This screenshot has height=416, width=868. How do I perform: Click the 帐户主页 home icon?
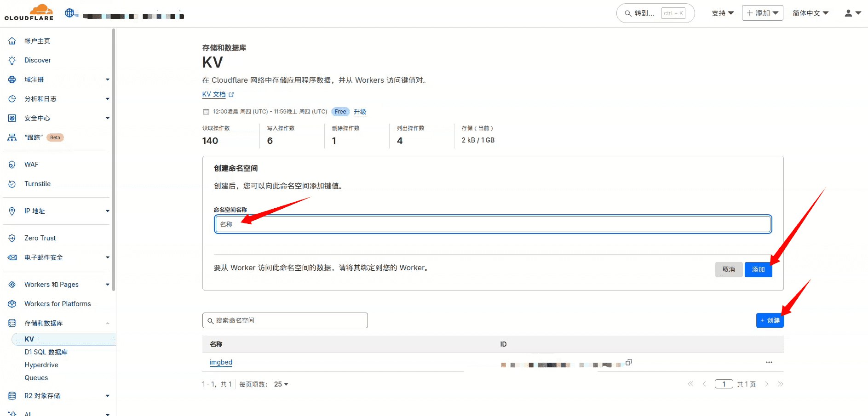tap(12, 41)
